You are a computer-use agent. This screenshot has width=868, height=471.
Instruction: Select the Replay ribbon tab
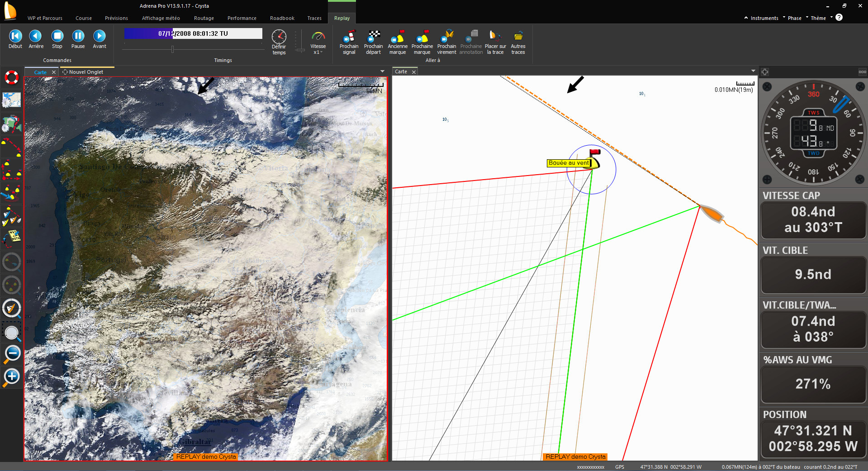pos(342,18)
